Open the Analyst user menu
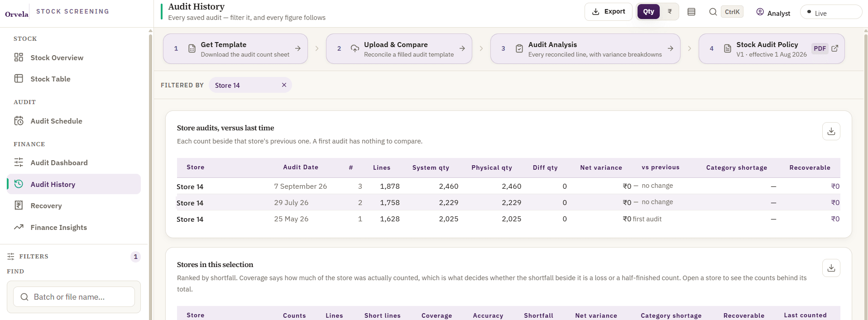The height and width of the screenshot is (320, 868). 773,13
